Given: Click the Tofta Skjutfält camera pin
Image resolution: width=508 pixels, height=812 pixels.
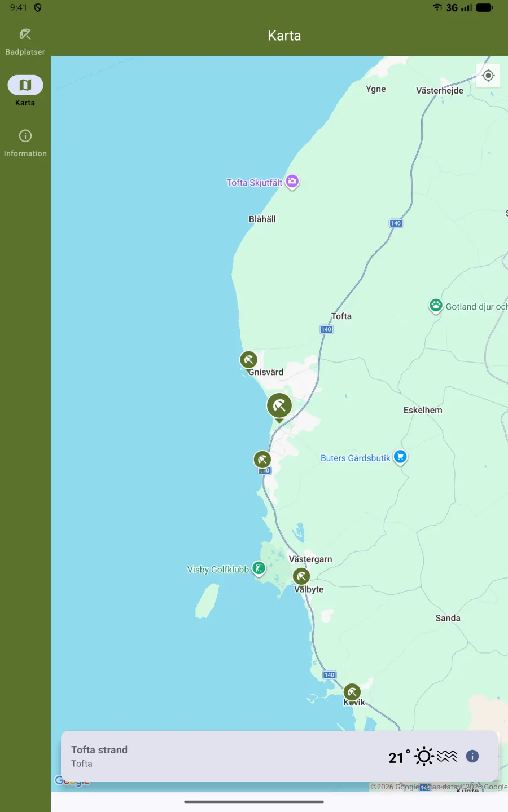Looking at the screenshot, I should pos(292,182).
